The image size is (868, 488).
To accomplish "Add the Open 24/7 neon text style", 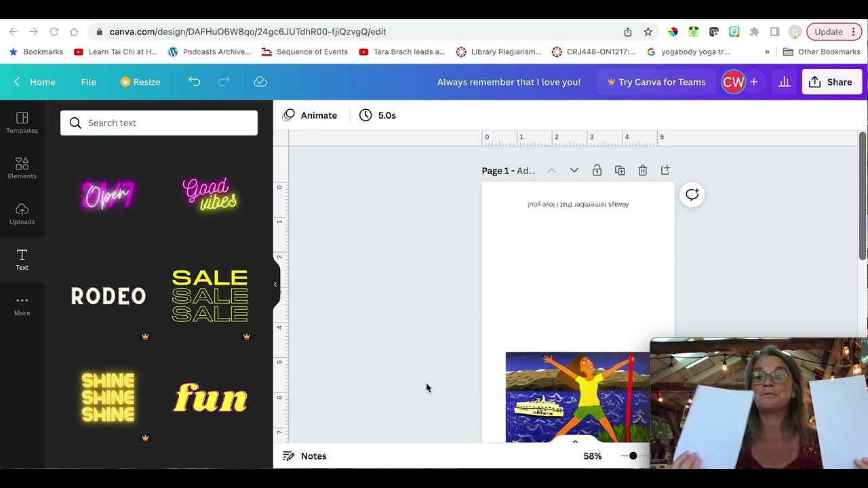I will pyautogui.click(x=108, y=195).
